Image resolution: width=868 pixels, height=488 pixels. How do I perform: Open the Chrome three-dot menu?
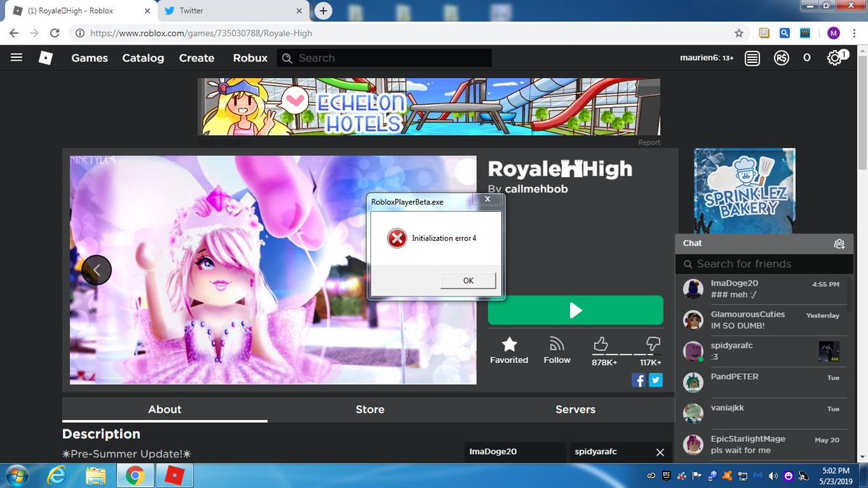854,33
